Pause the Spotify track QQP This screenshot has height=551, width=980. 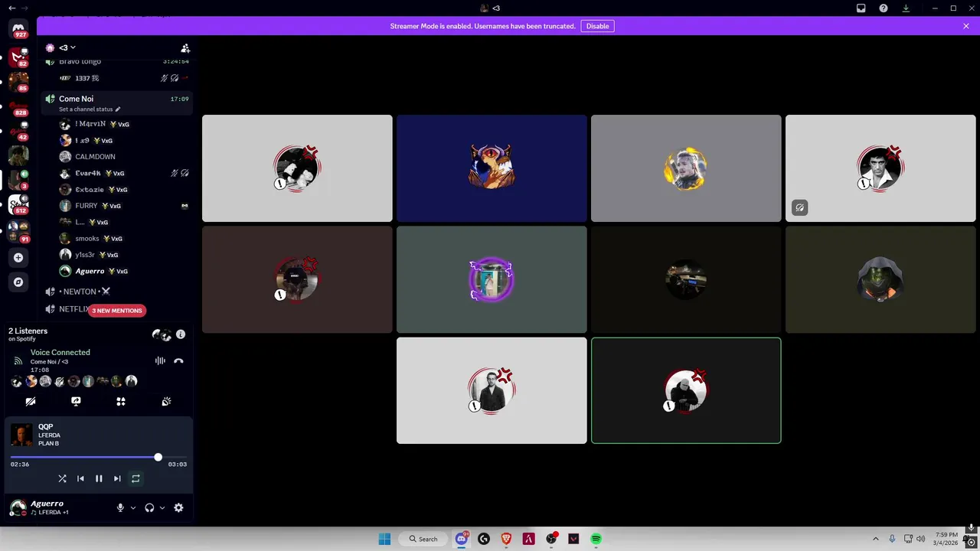[x=99, y=478]
